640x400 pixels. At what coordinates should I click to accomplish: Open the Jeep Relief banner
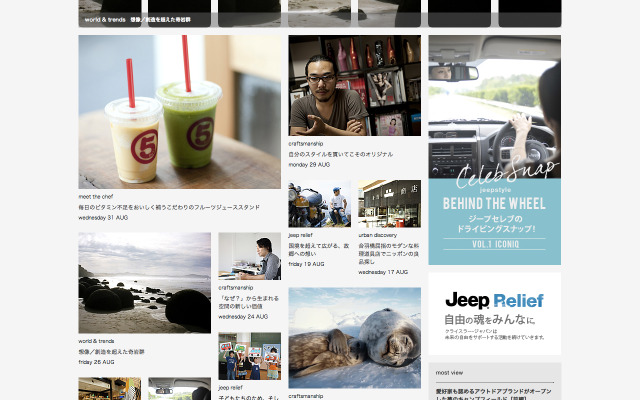pos(495,314)
